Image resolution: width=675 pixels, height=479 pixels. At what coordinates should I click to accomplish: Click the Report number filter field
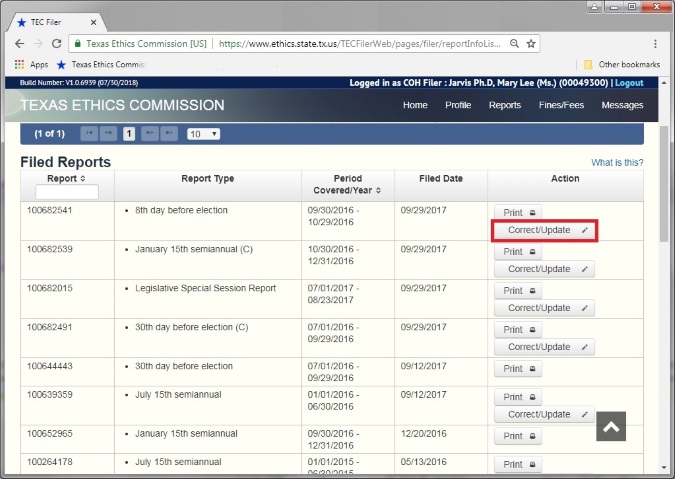67,192
